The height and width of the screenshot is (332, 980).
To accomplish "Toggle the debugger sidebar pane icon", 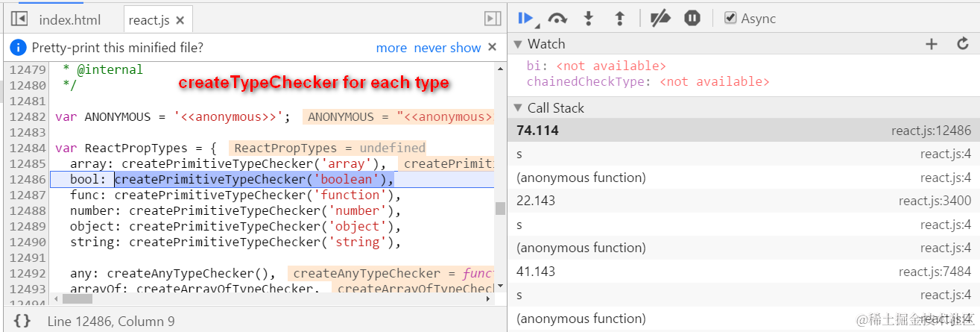I will click(x=492, y=19).
